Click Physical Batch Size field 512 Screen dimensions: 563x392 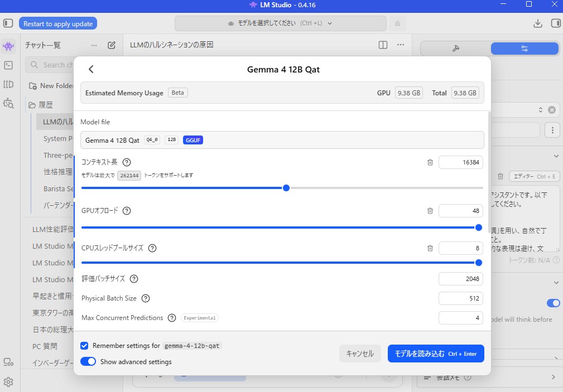point(461,298)
